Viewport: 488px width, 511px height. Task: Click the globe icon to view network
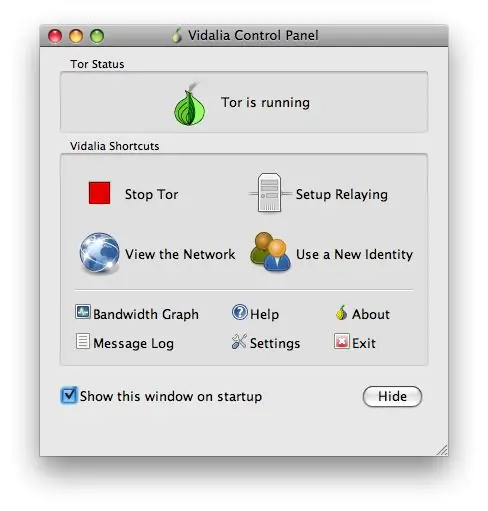[x=99, y=253]
